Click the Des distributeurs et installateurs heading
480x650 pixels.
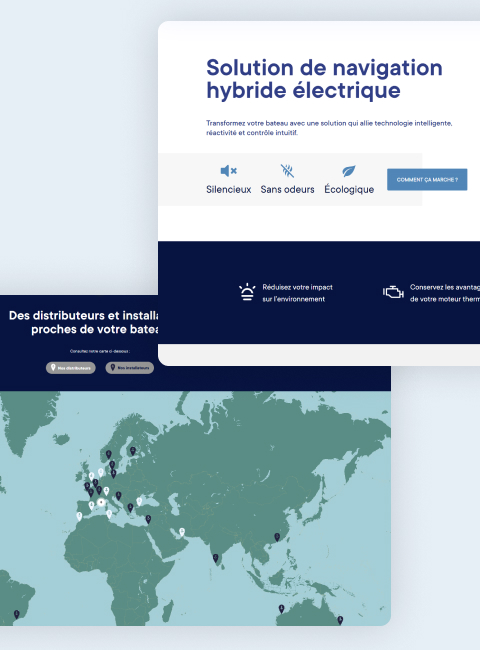coord(84,322)
